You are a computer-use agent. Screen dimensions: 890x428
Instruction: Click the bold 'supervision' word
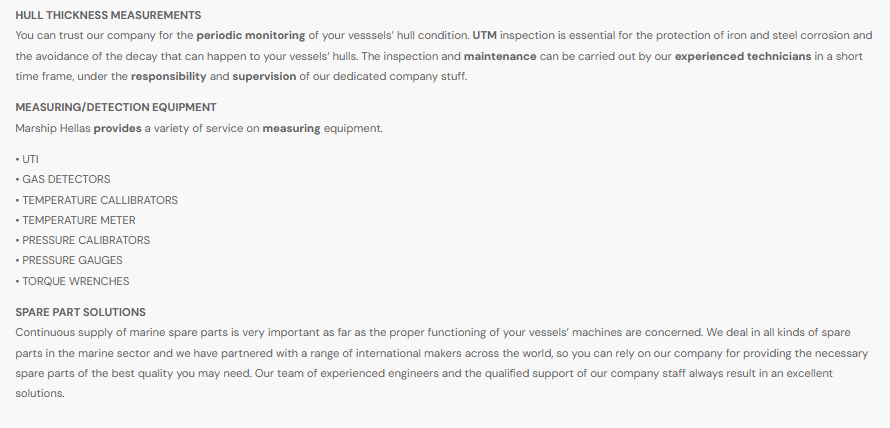265,76
